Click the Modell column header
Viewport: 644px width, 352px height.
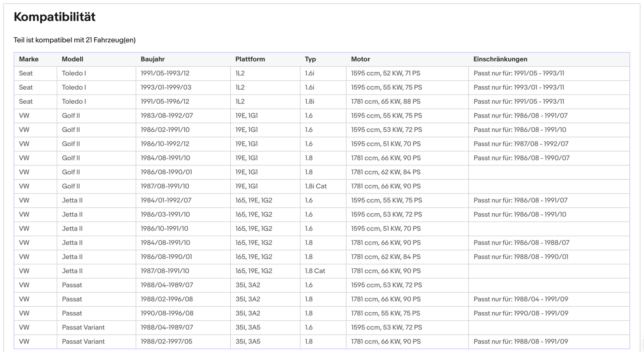(x=72, y=59)
